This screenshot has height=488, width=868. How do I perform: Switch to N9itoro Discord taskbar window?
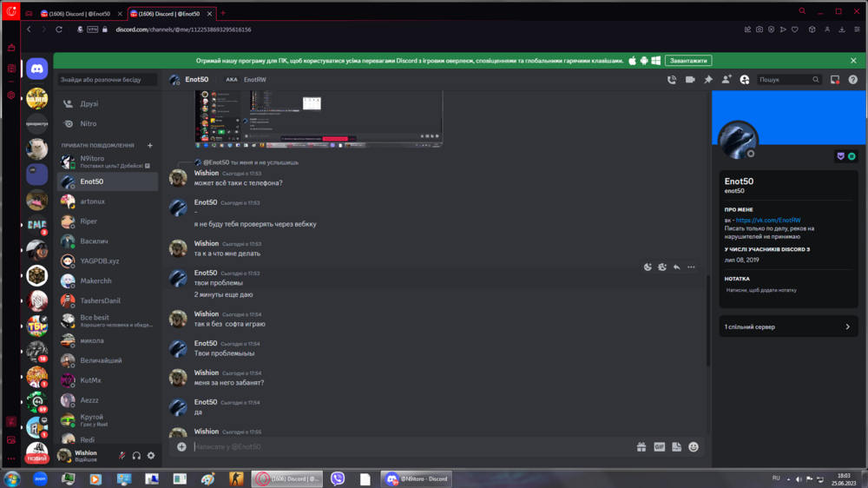click(x=417, y=478)
